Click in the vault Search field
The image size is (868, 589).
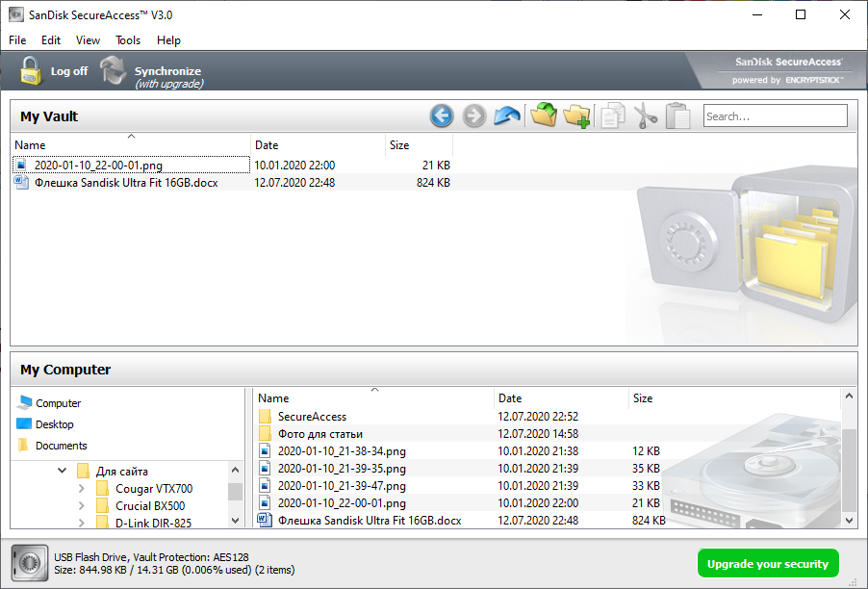[775, 116]
